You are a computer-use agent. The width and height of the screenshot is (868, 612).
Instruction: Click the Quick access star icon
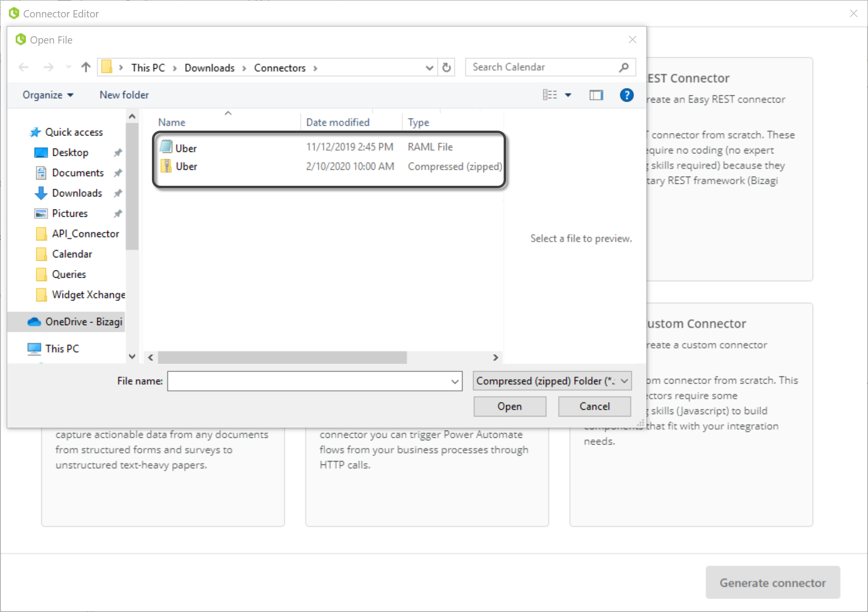[35, 132]
